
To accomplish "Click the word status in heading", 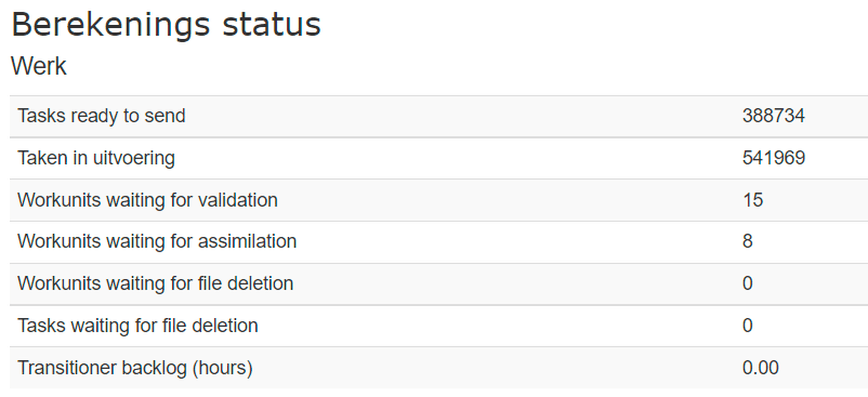I will pyautogui.click(x=271, y=25).
